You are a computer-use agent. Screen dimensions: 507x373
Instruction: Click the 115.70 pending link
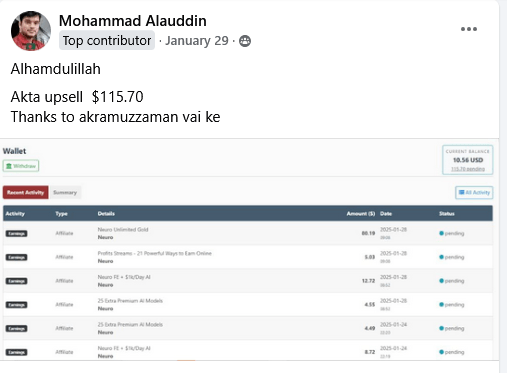point(468,169)
